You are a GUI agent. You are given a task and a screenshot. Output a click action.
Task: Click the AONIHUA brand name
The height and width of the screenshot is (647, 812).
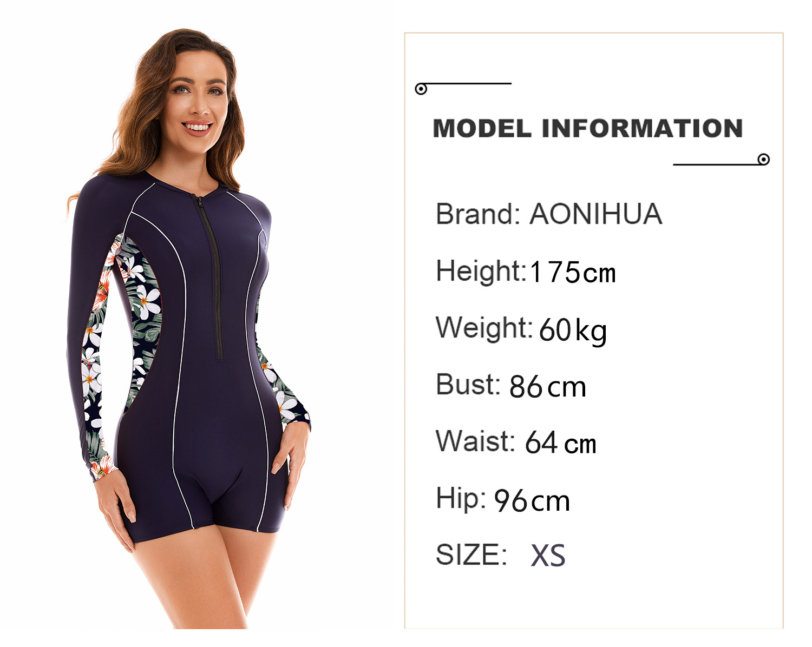[x=595, y=214]
